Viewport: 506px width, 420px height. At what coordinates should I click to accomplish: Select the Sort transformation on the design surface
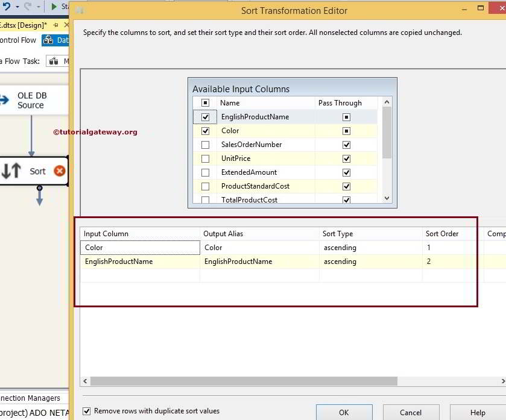pyautogui.click(x=37, y=171)
